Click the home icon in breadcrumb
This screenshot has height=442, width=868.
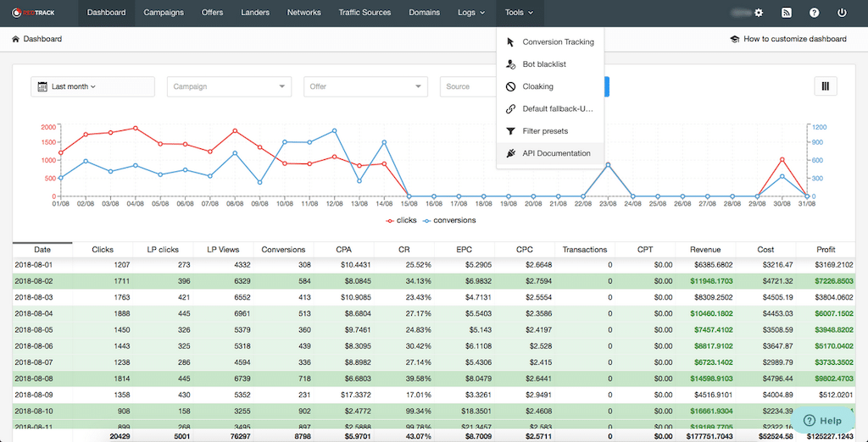click(16, 39)
